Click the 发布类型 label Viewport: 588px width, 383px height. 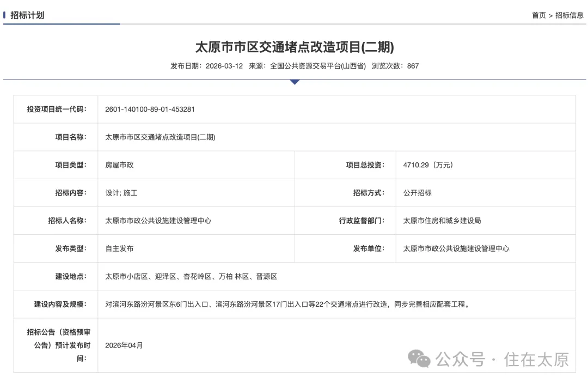pos(71,248)
